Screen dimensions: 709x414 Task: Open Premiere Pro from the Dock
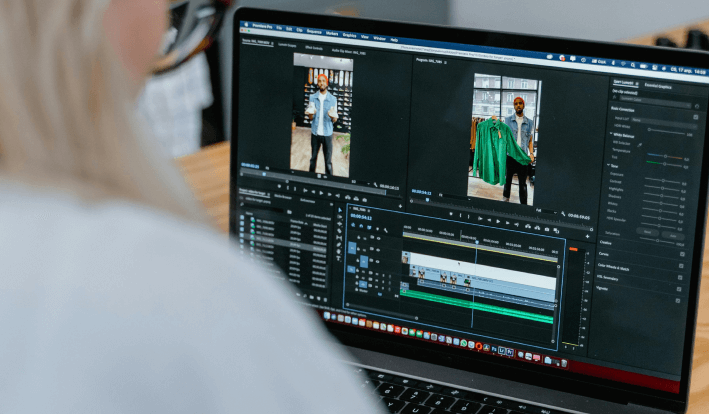pos(510,352)
